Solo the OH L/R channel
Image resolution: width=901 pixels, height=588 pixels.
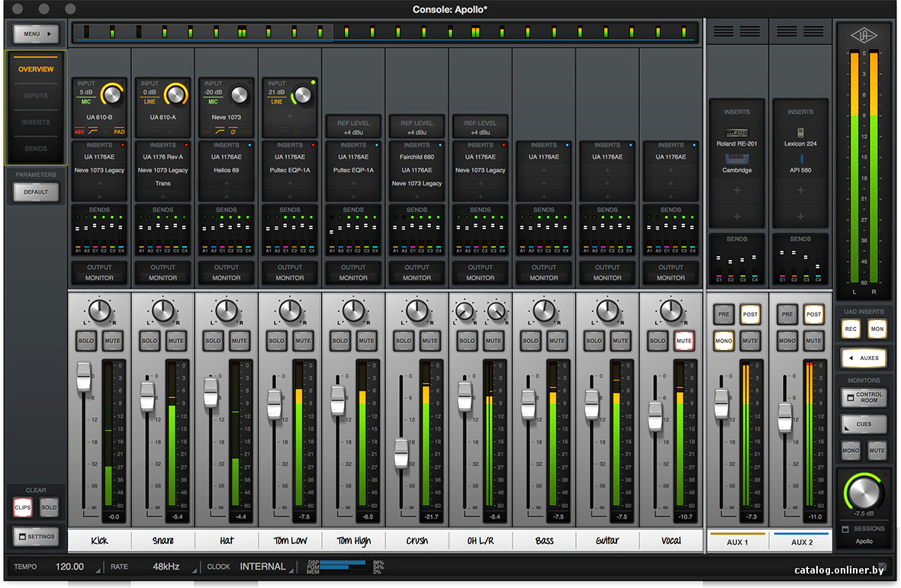pos(467,340)
